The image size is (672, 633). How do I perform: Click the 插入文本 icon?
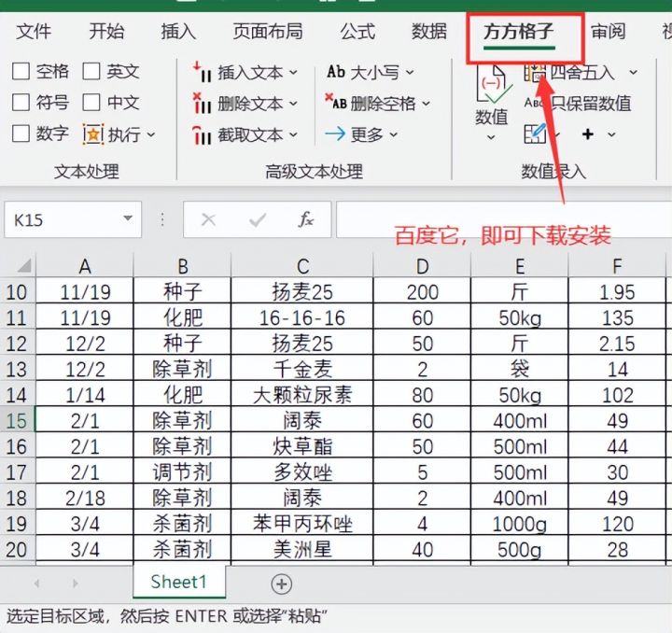tap(203, 72)
